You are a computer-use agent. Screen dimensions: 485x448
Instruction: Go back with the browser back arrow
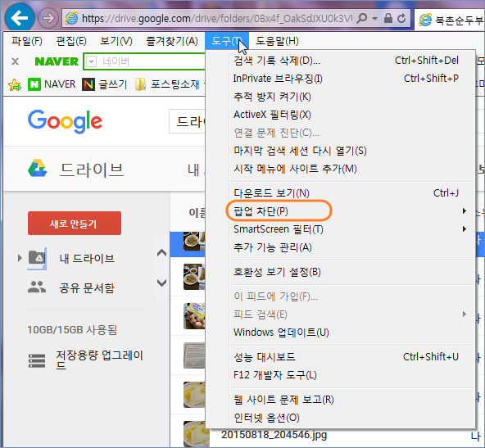[20, 18]
